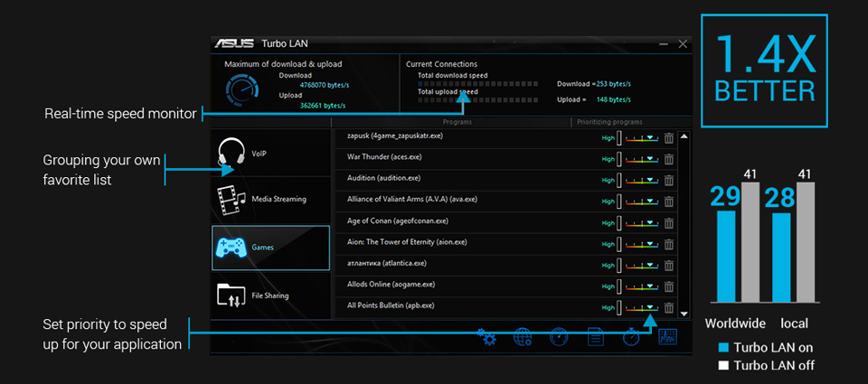
Task: Open the document log icon
Action: point(595,336)
